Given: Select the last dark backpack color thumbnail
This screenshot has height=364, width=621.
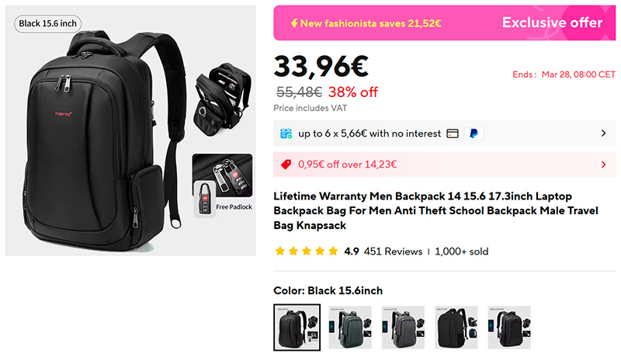Looking at the screenshot, I should pyautogui.click(x=509, y=328).
